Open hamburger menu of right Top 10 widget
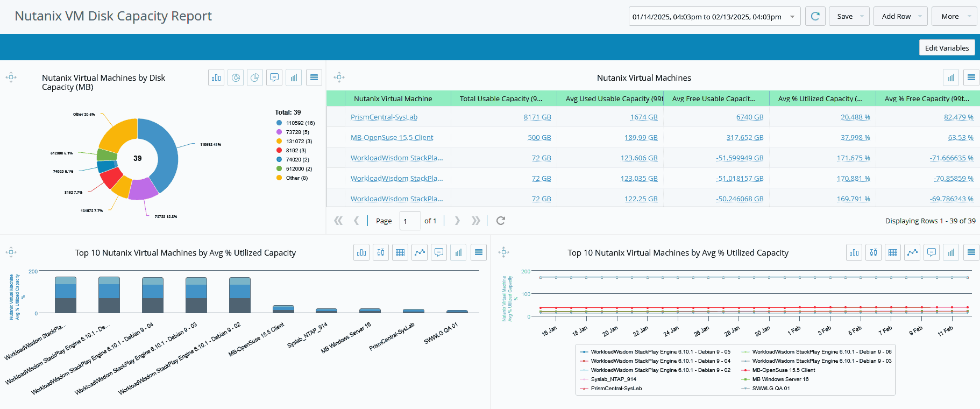The image size is (980, 409). pyautogui.click(x=971, y=252)
